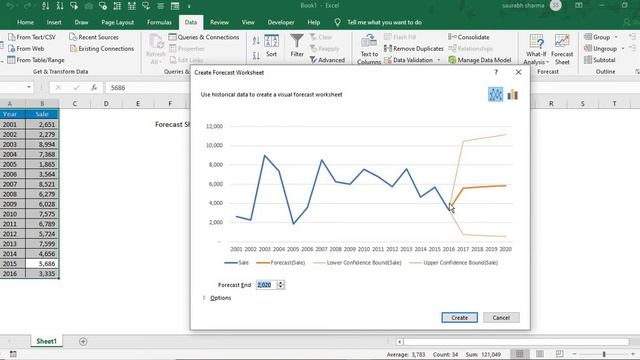
Task: Open Ungroup dropdown arrow
Action: click(x=622, y=49)
